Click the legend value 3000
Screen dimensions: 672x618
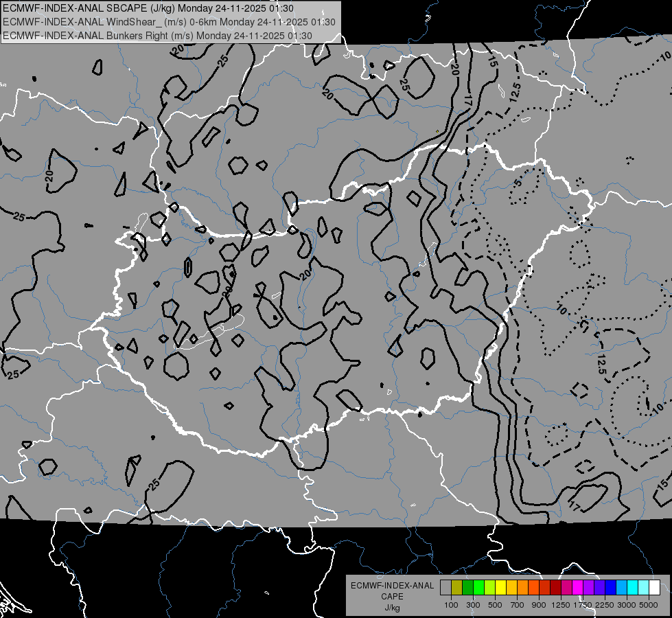627,605
